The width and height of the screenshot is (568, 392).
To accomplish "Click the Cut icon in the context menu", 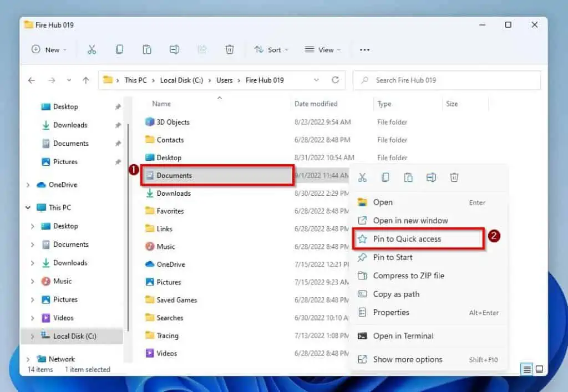I will click(x=362, y=177).
